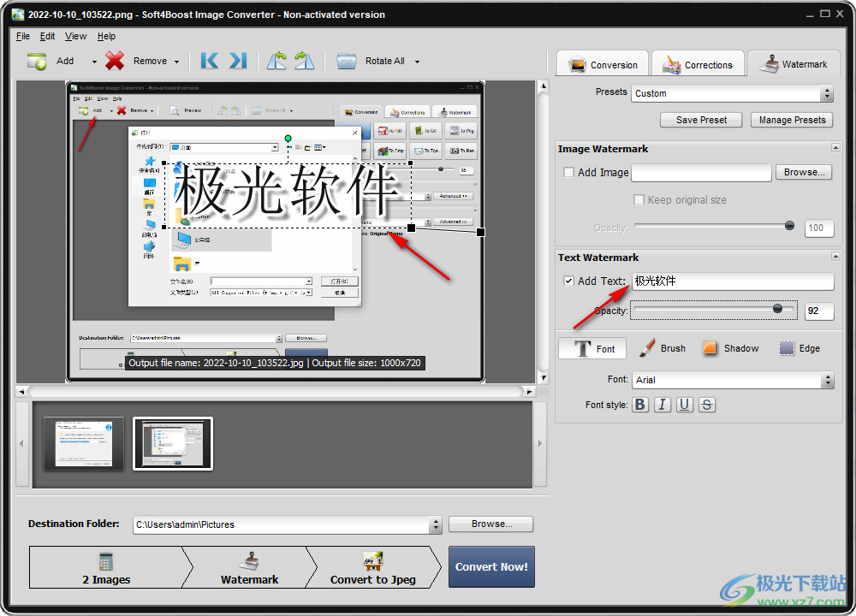
Task: Open the View menu
Action: coord(75,36)
